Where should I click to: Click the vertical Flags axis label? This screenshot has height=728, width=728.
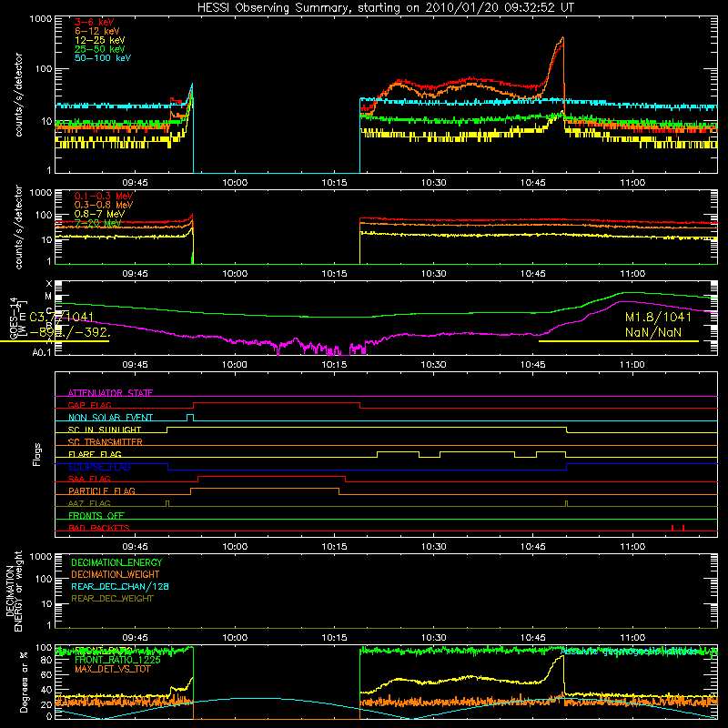37,454
